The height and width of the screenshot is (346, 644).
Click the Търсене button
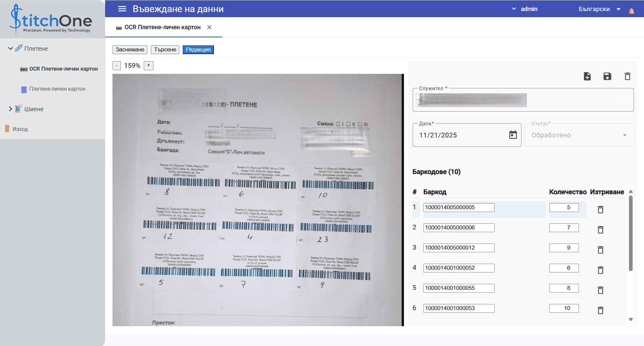(165, 50)
